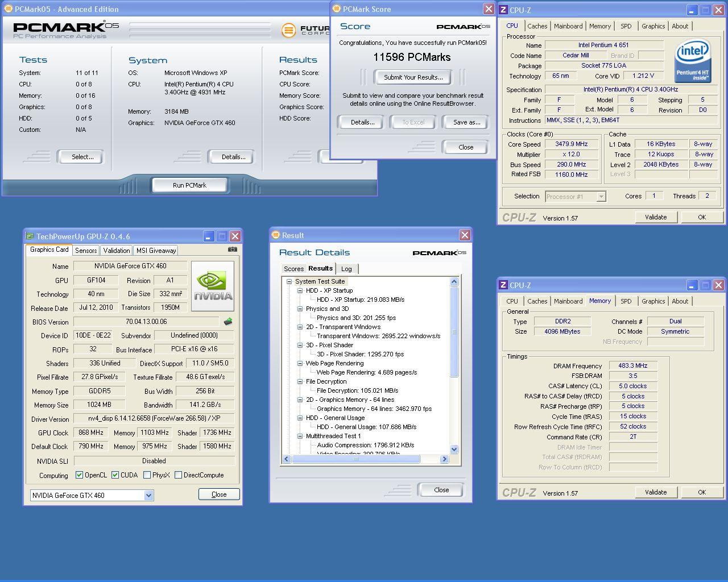
Task: Click the Intel Pentium 4 HT logo
Action: 692,61
